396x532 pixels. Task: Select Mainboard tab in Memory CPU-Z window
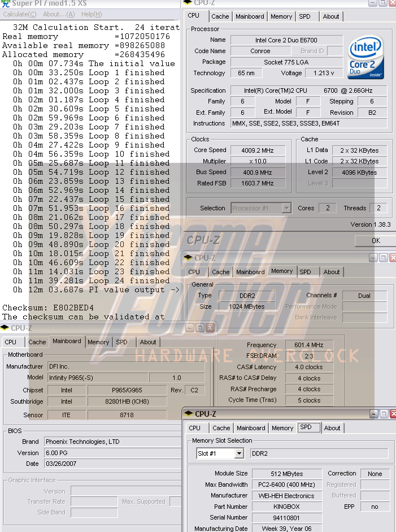click(250, 272)
